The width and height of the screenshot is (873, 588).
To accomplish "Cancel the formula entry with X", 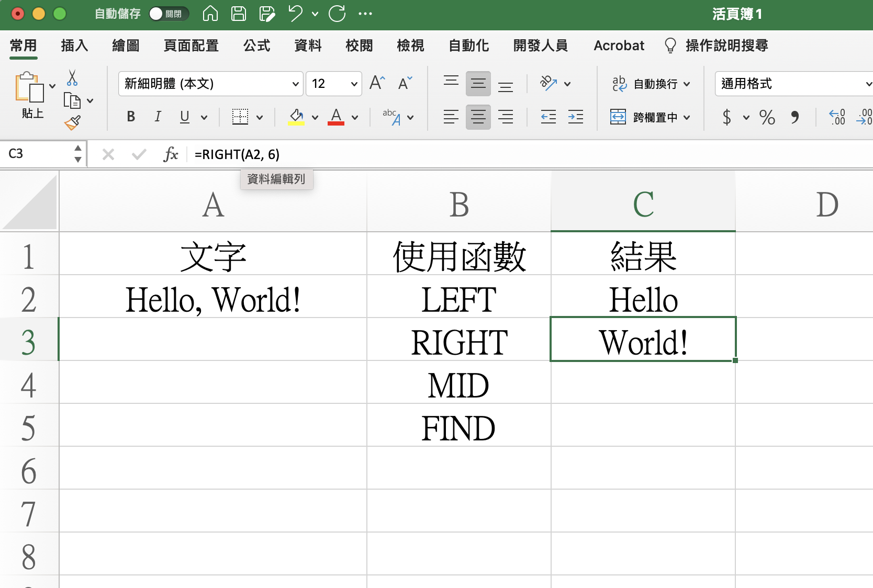I will tap(108, 154).
